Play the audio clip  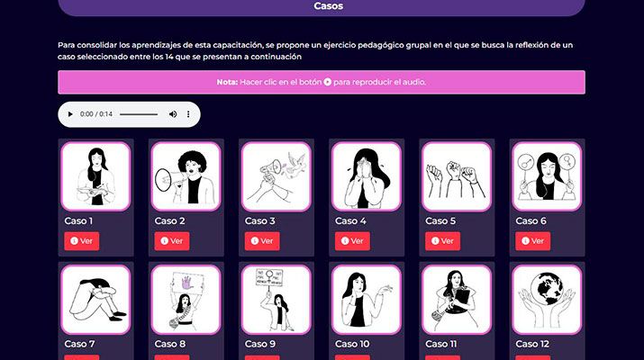point(70,114)
